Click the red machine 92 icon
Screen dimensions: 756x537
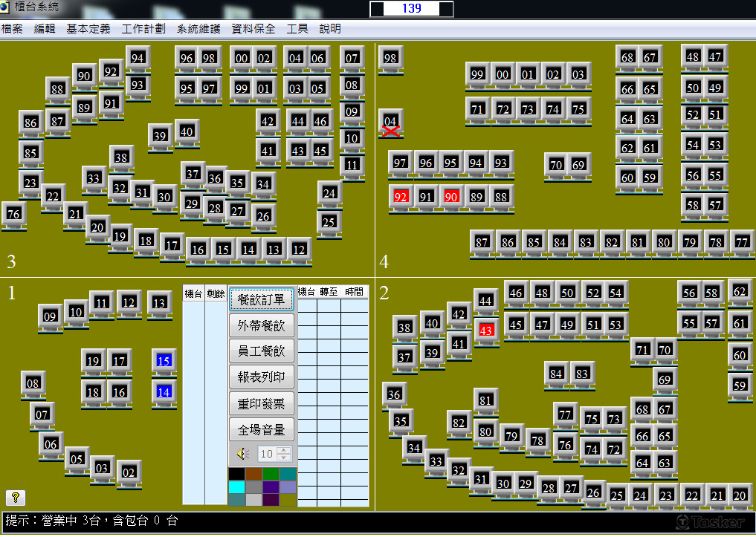401,197
